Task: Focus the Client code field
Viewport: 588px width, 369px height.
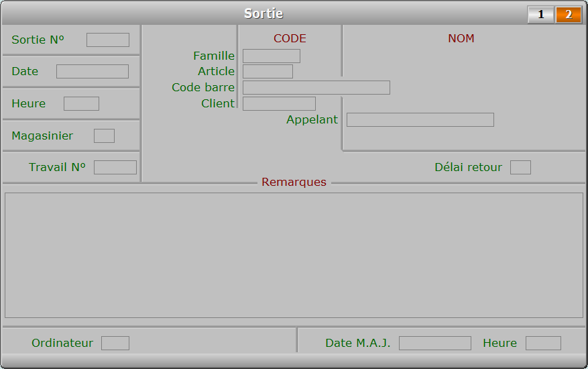Action: point(280,103)
